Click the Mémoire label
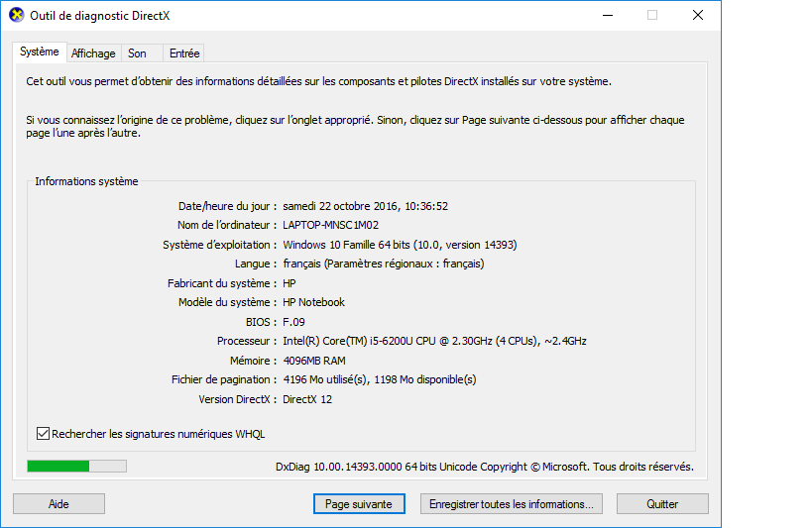 click(x=253, y=361)
